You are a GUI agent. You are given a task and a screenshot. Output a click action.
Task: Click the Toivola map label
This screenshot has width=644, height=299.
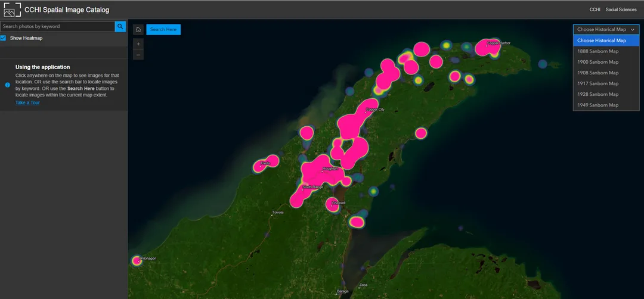click(278, 213)
